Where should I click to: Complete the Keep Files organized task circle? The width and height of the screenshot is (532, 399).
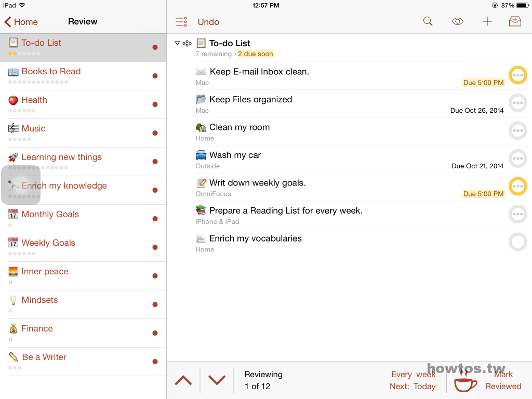518,103
